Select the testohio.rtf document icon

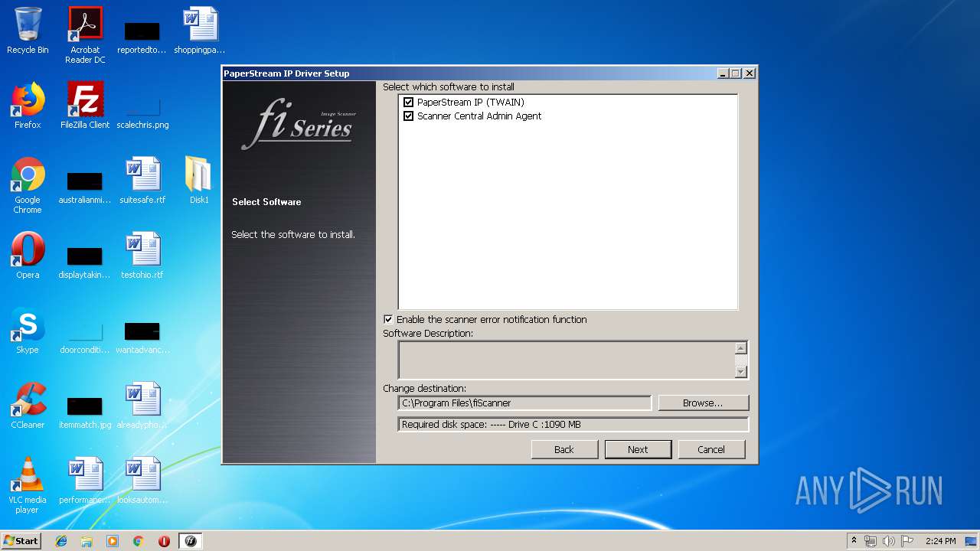pos(142,256)
